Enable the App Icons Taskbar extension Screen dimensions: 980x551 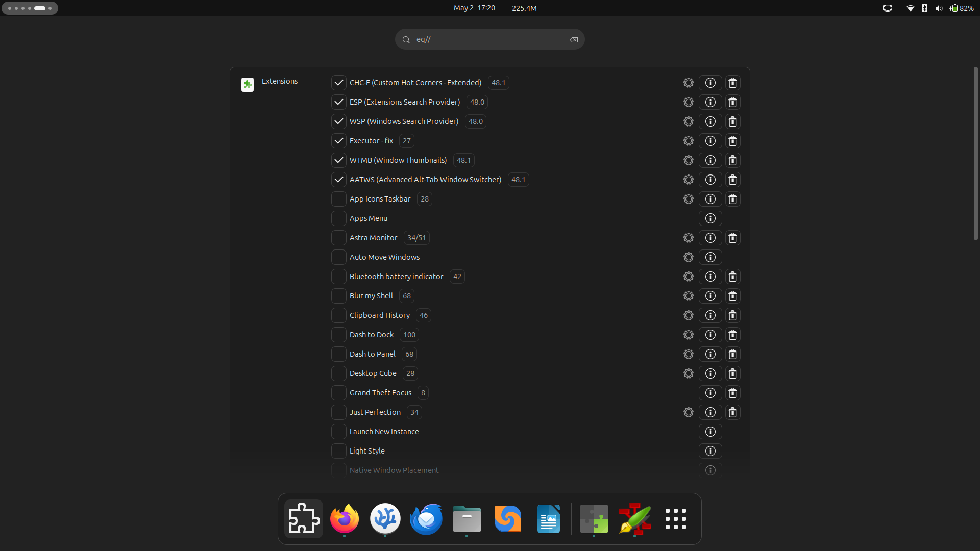pyautogui.click(x=338, y=199)
